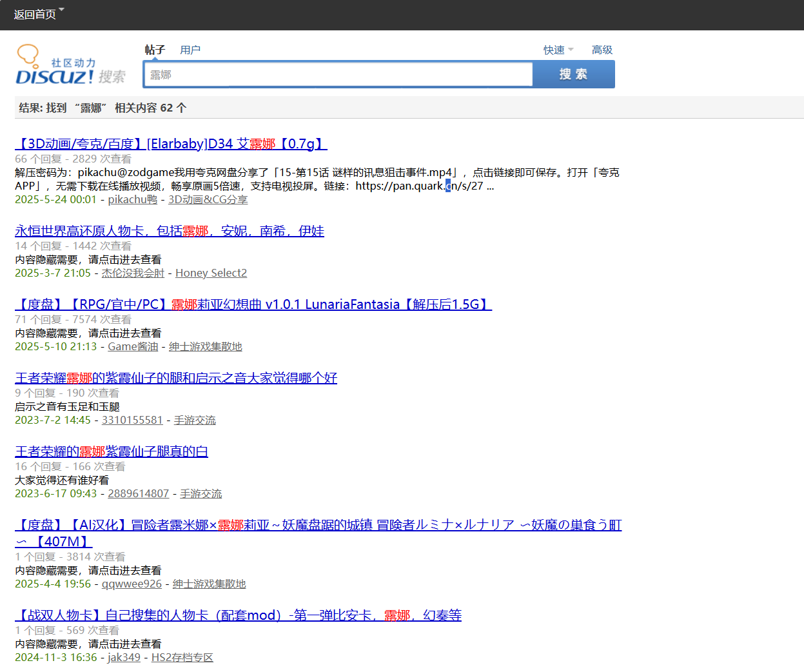Open the 高级 advanced search link
This screenshot has height=672, width=804.
[x=602, y=50]
